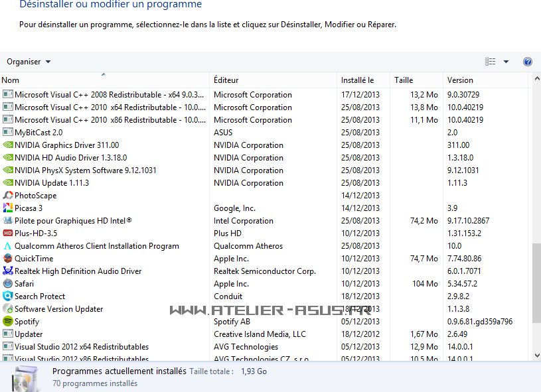The width and height of the screenshot is (541, 392).
Task: Click the Picasa 3 icon
Action: (8, 208)
